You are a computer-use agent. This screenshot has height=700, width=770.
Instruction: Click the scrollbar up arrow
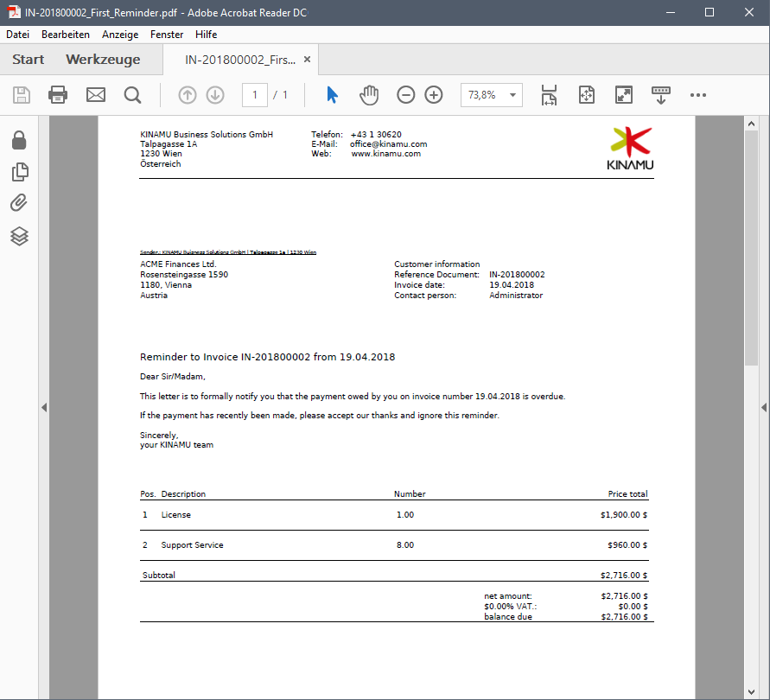[x=751, y=124]
